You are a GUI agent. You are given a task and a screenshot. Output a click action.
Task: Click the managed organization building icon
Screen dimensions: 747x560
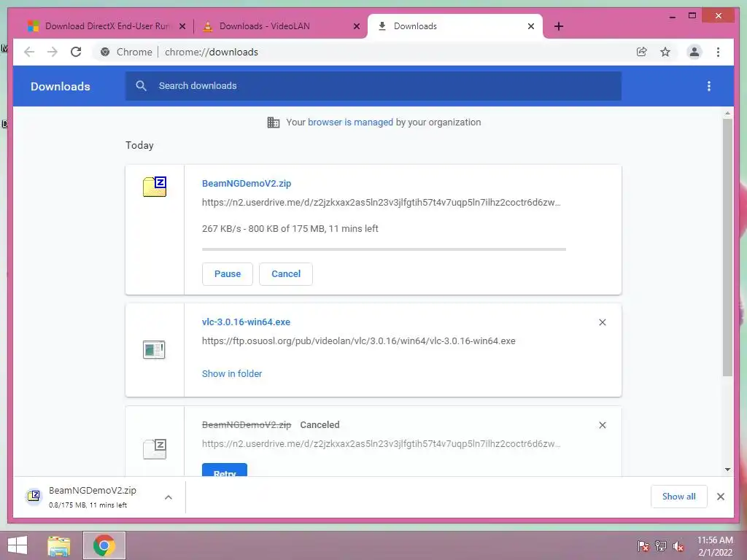click(x=274, y=122)
